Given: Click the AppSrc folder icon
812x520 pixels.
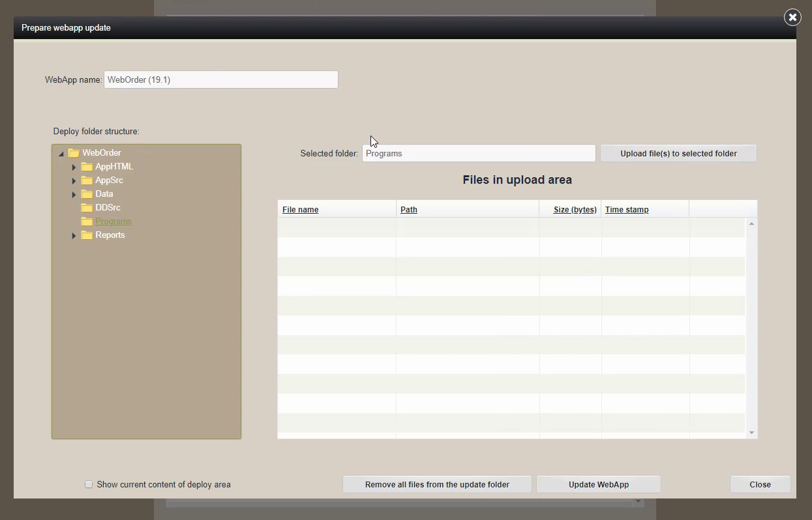Looking at the screenshot, I should [87, 181].
